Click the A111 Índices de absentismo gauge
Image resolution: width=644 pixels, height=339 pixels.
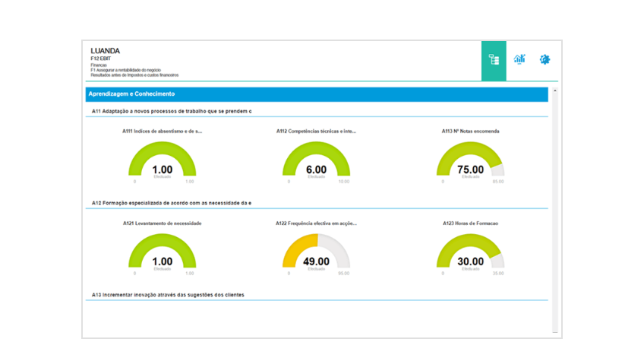(x=163, y=161)
